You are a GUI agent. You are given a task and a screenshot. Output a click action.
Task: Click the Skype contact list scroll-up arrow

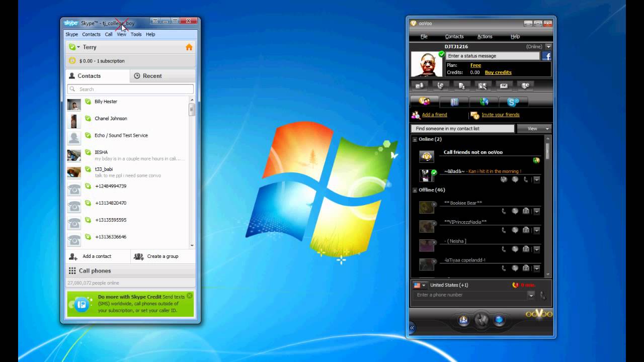coord(192,100)
